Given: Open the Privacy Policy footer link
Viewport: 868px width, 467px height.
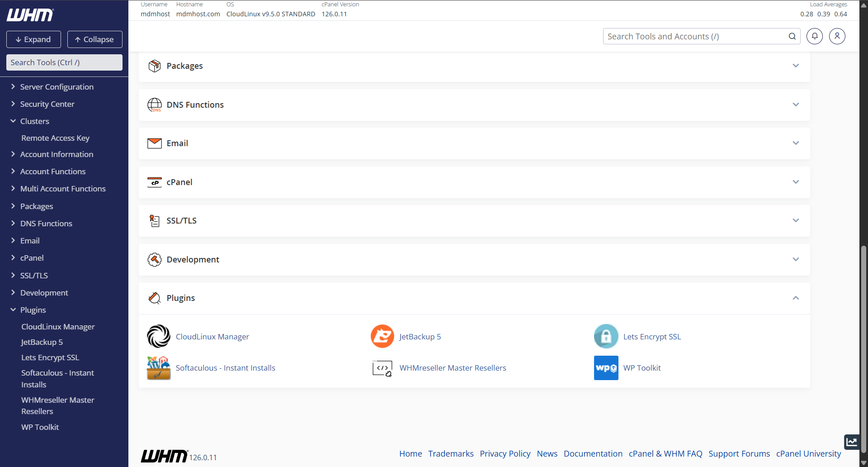Looking at the screenshot, I should [x=505, y=453].
